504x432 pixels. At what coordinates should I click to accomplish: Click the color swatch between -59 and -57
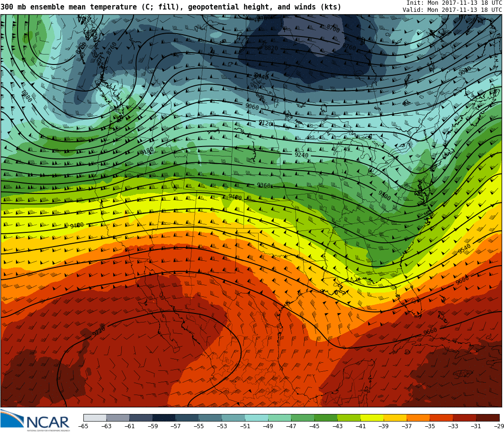click(x=164, y=417)
